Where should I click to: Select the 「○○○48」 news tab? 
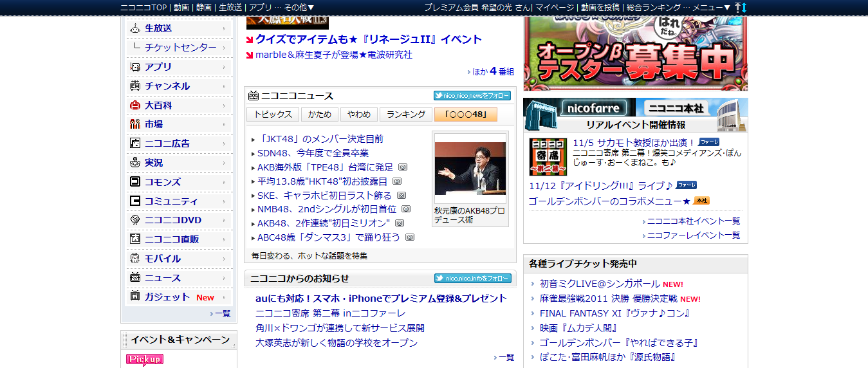pyautogui.click(x=466, y=115)
